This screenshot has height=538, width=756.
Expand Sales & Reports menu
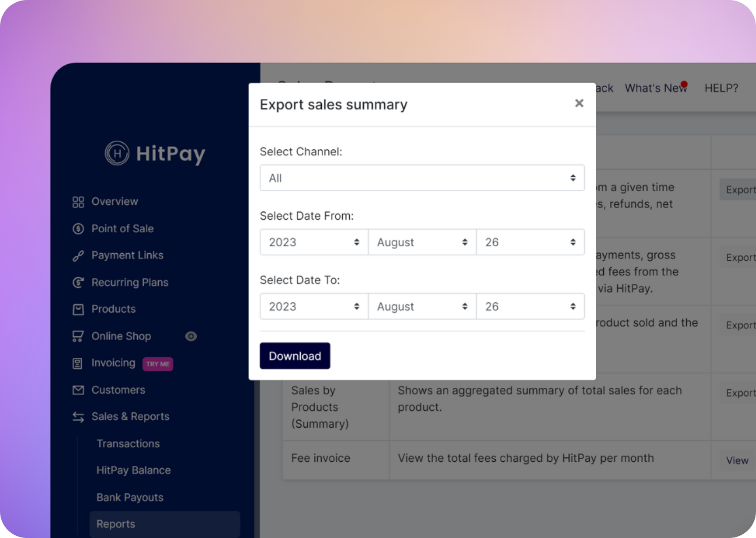pyautogui.click(x=130, y=417)
